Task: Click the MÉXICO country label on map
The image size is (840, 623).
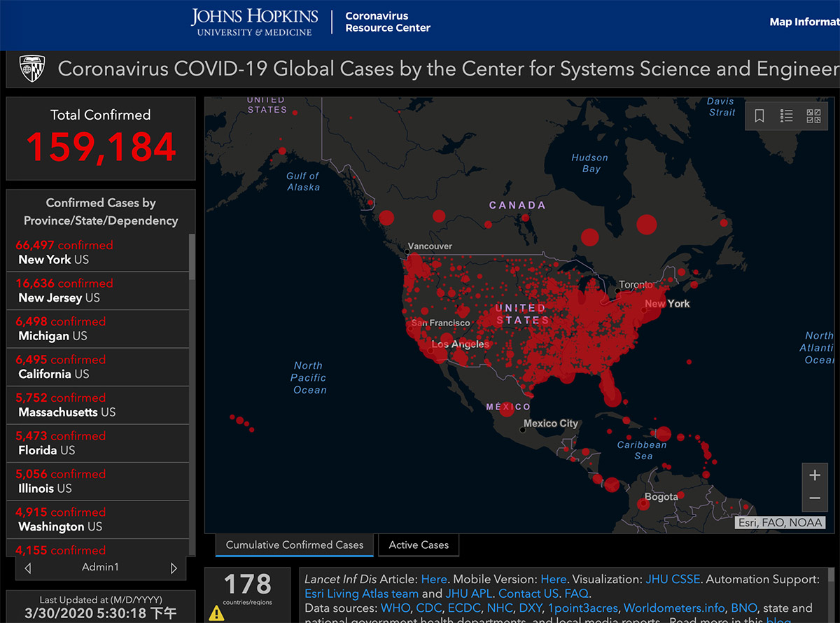Action: click(x=509, y=407)
